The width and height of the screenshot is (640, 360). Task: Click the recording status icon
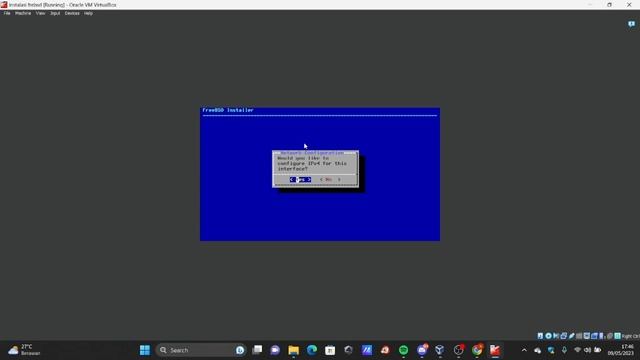[594, 336]
